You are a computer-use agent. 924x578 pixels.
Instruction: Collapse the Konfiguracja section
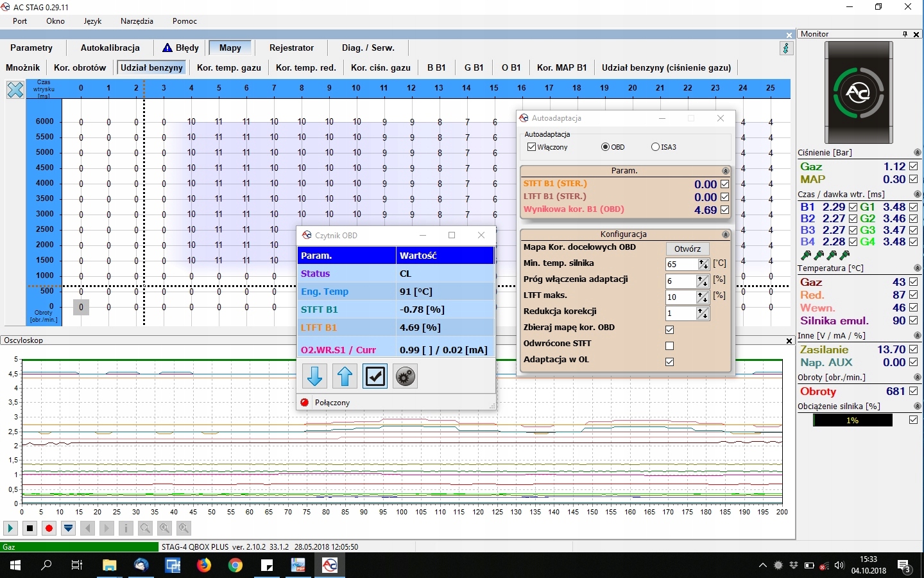725,235
